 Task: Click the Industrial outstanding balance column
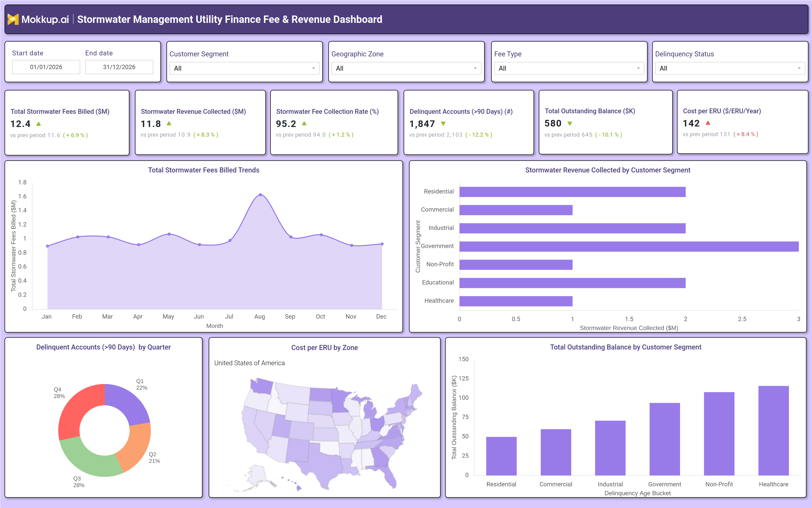(x=610, y=448)
